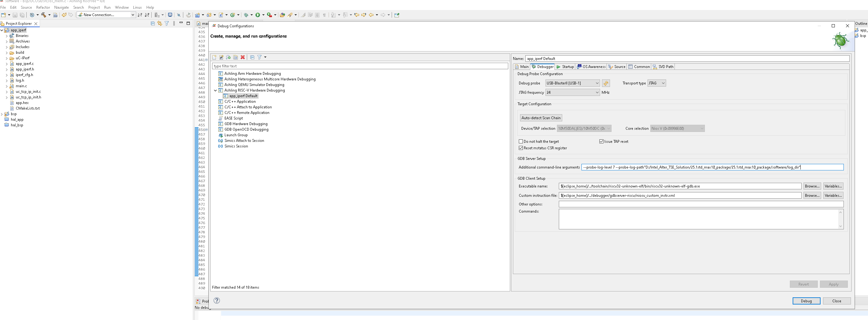Image resolution: width=868 pixels, height=320 pixels.
Task: Expand the uC-IPerf folder
Action: point(7,58)
